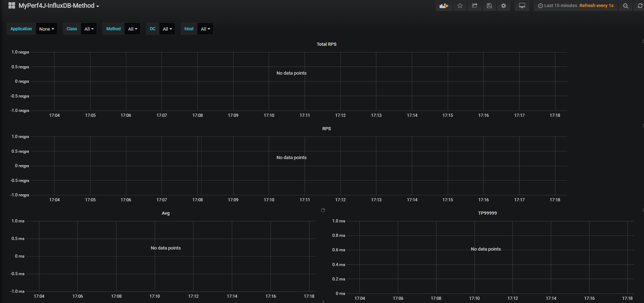Refresh dashboard using the refresh icon
Image resolution: width=644 pixels, height=303 pixels.
click(x=640, y=6)
